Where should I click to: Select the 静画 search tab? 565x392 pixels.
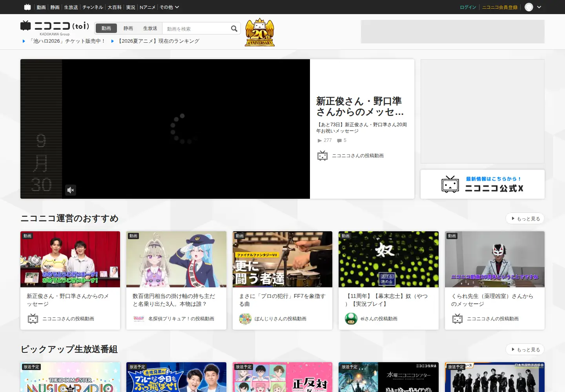pyautogui.click(x=128, y=28)
